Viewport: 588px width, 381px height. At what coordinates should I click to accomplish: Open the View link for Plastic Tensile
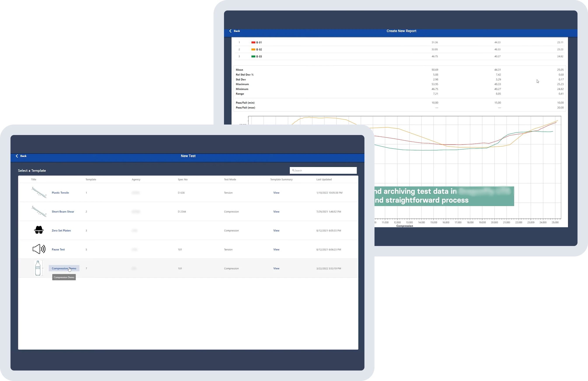coord(276,193)
